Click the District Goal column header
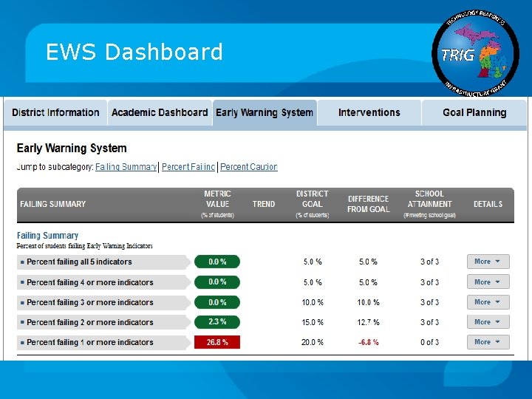The height and width of the screenshot is (399, 532). click(x=312, y=204)
